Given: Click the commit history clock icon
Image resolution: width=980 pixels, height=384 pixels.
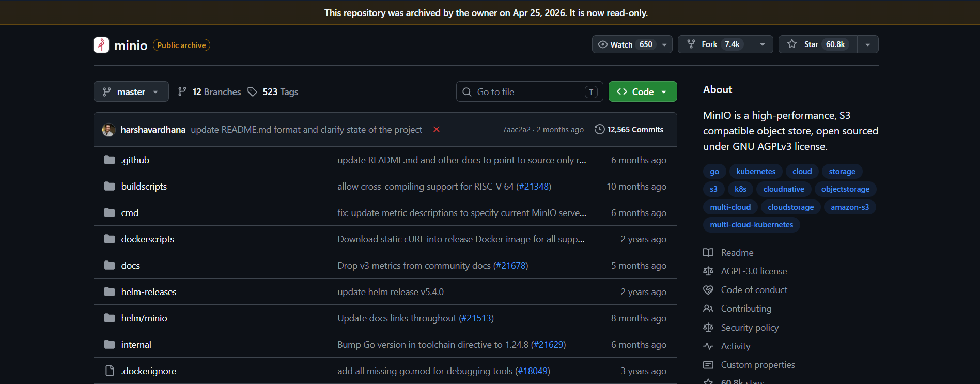Looking at the screenshot, I should tap(599, 129).
